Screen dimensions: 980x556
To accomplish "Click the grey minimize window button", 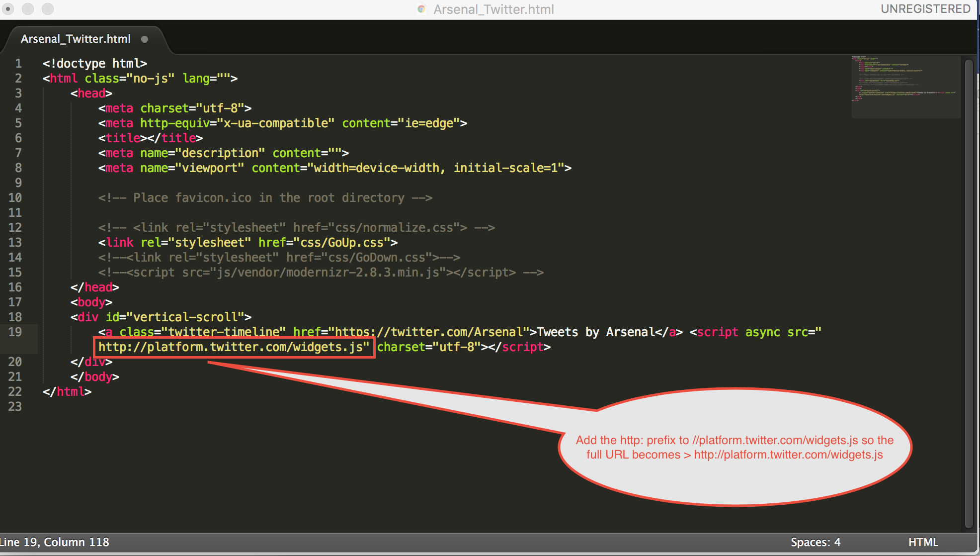I will (x=28, y=9).
